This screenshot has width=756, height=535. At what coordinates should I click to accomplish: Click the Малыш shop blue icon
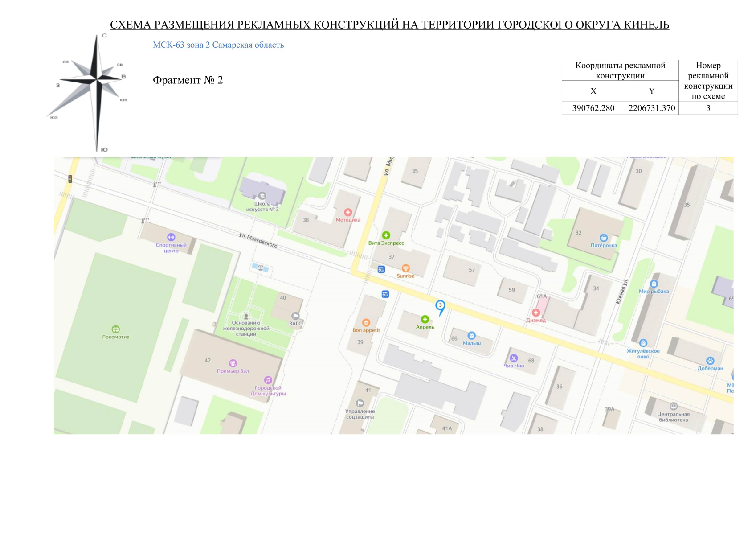[x=471, y=336]
